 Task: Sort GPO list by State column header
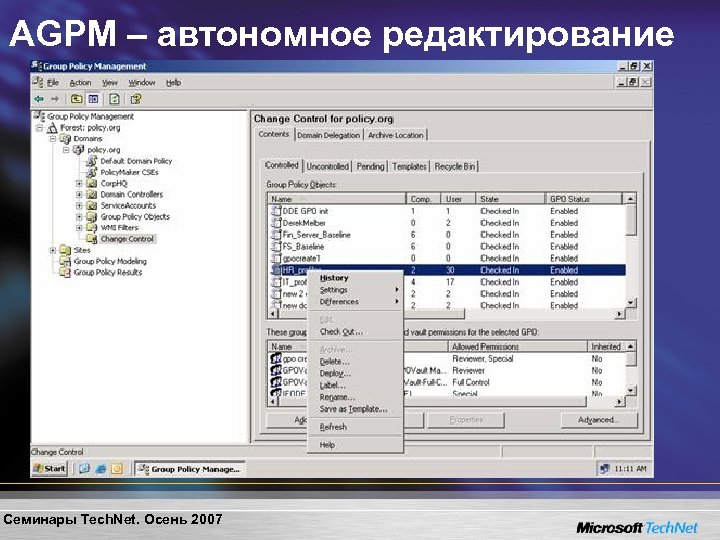pyautogui.click(x=510, y=199)
